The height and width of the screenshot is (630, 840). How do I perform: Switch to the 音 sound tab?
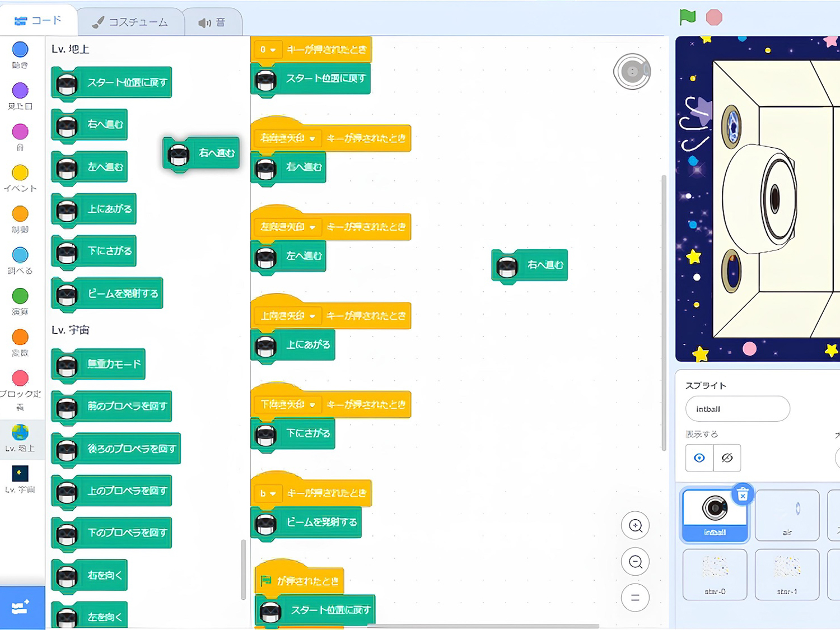coord(212,22)
